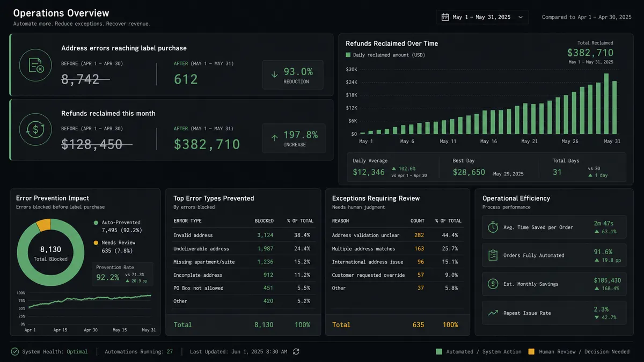Image resolution: width=644 pixels, height=362 pixels.
Task: Click the prevention rate trend line chart
Action: tap(89, 301)
